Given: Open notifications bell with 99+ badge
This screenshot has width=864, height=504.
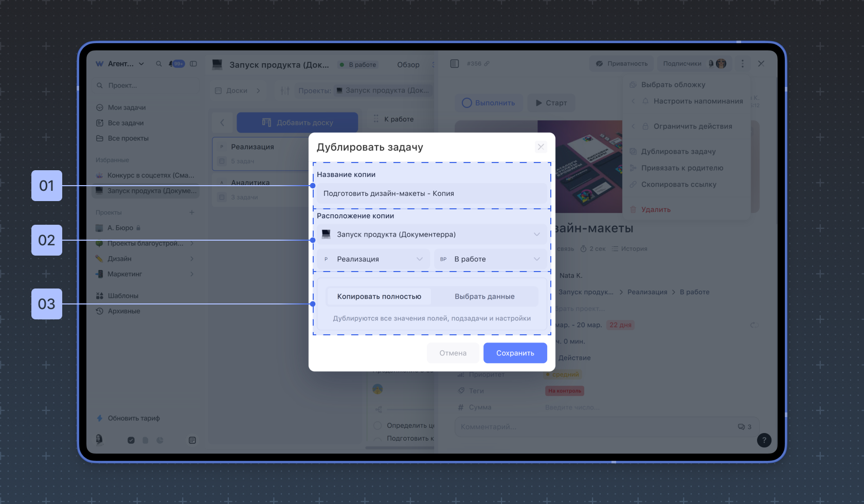Looking at the screenshot, I should click(x=176, y=64).
